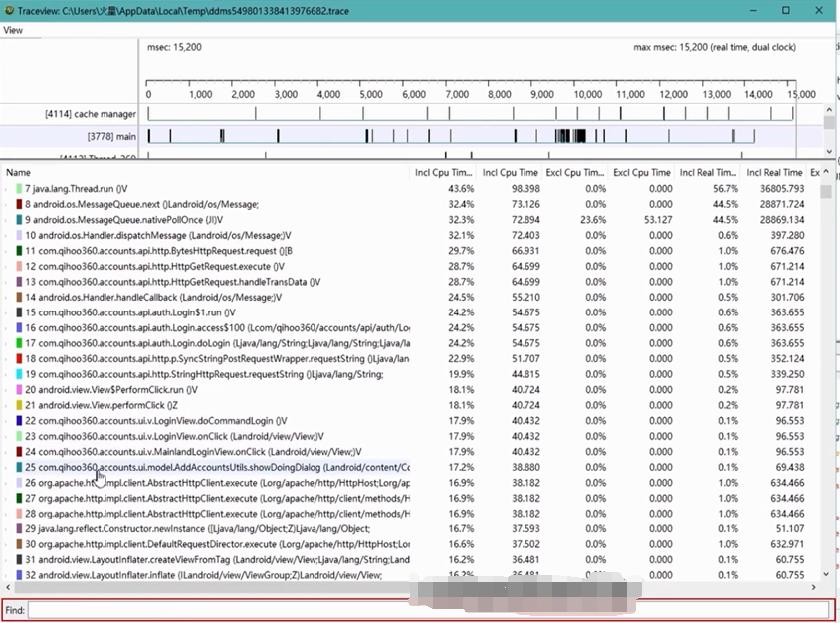This screenshot has width=840, height=623.
Task: Expand the 8 MessageQueue.next entry
Action: [6, 204]
